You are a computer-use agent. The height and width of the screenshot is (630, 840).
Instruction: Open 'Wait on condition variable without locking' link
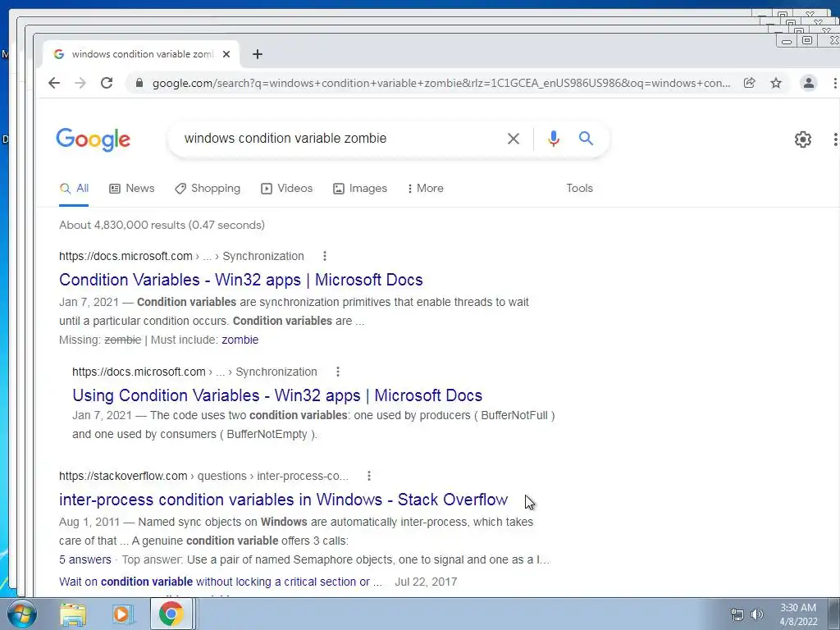pos(221,582)
